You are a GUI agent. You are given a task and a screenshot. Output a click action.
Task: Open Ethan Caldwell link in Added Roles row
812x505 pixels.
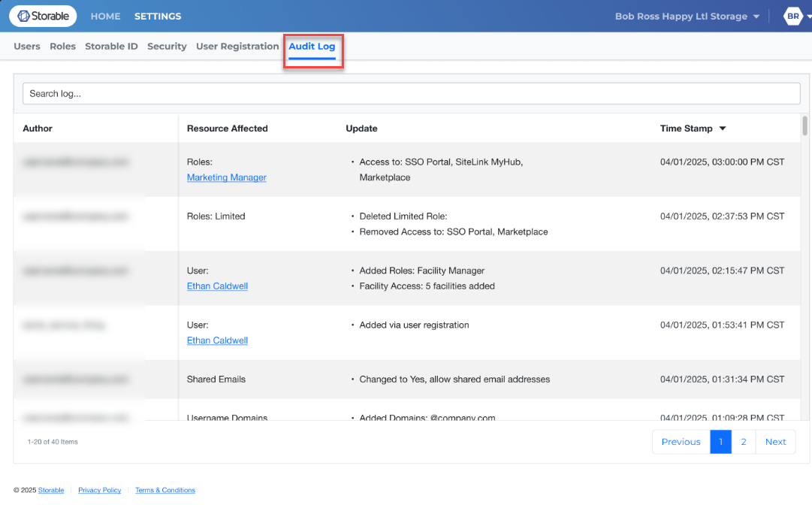[x=217, y=286]
